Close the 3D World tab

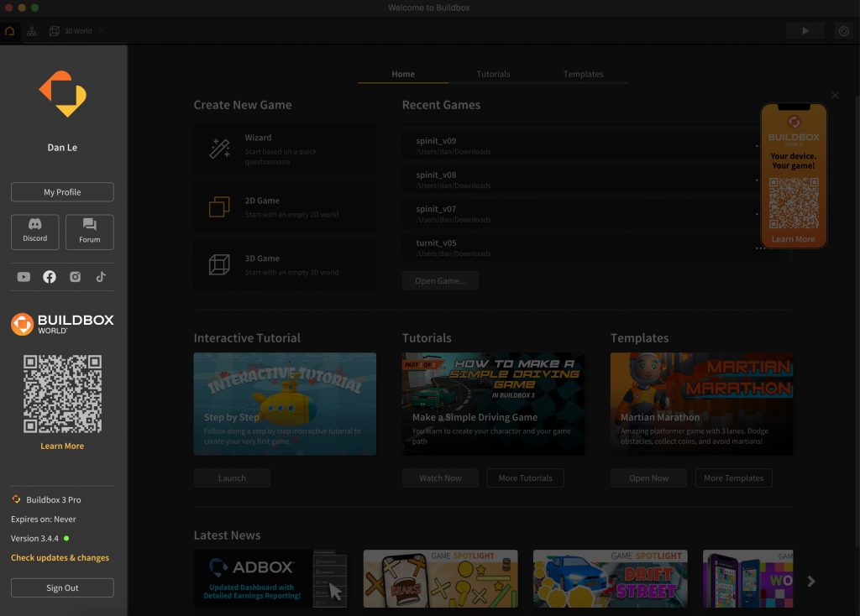pos(102,31)
